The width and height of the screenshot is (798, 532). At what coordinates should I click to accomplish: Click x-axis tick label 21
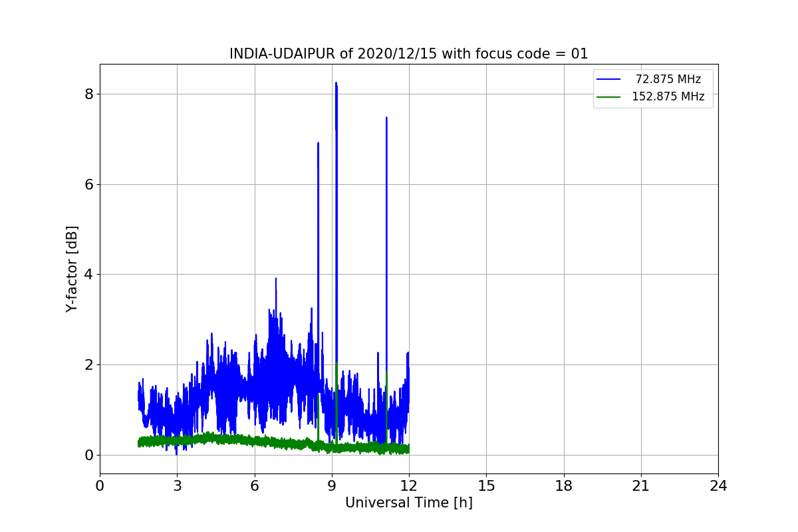(641, 486)
